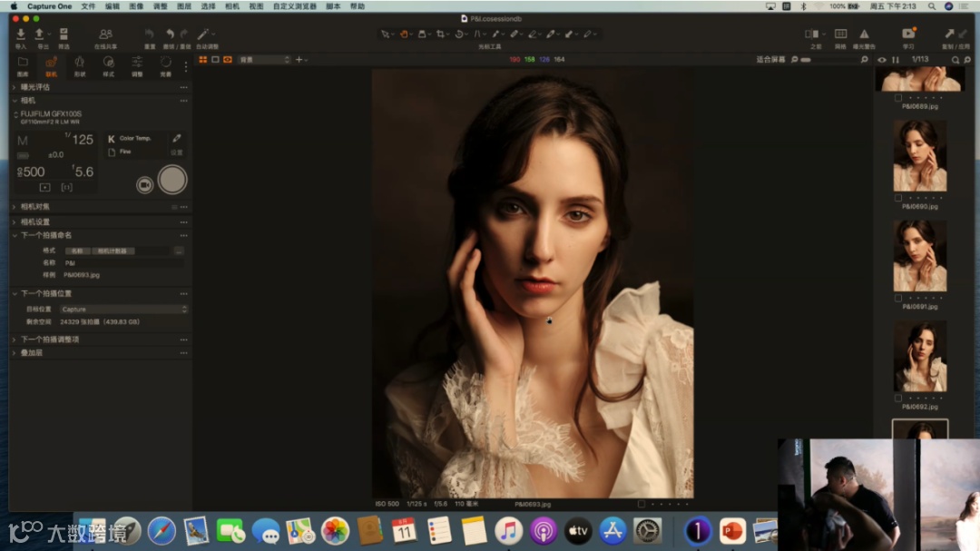Open the 脚本 menu

pyautogui.click(x=333, y=6)
